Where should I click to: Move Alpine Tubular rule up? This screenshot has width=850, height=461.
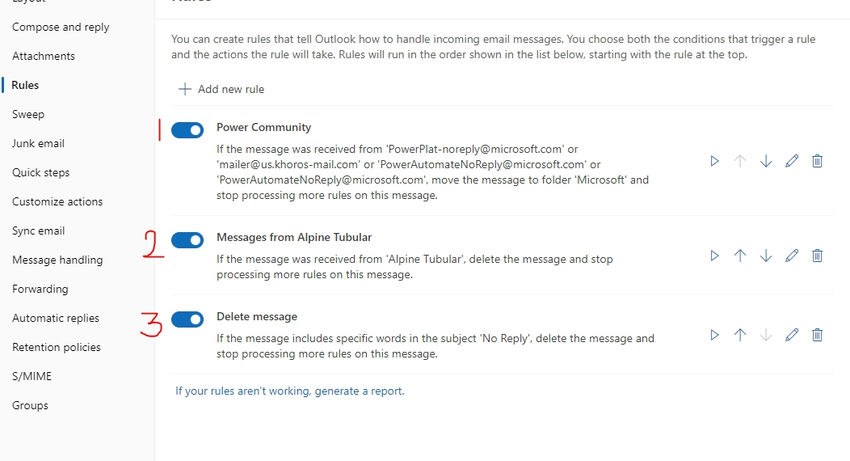[x=740, y=256]
